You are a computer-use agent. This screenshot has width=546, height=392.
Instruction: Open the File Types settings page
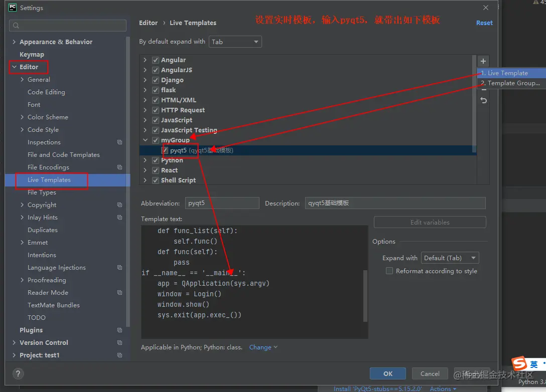[x=42, y=192]
